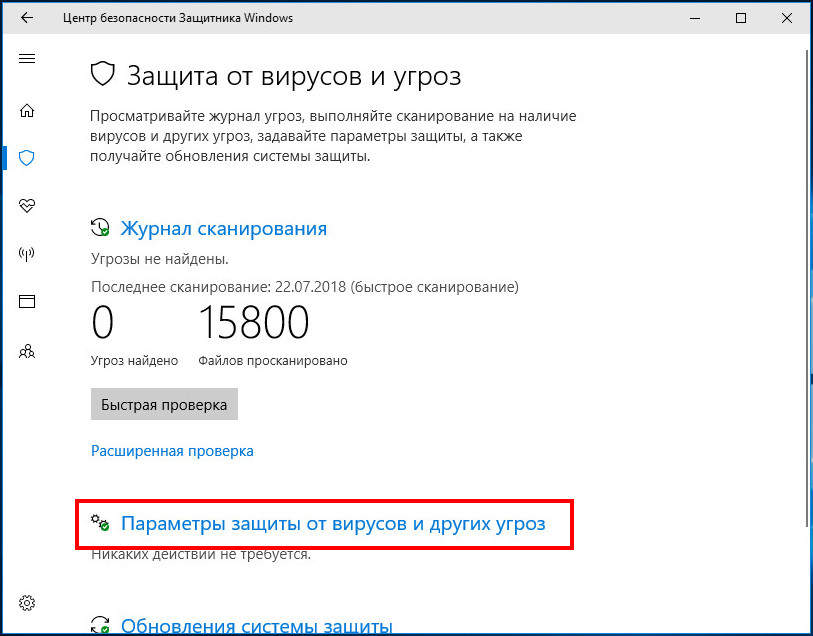Open the Home section in the sidebar
The width and height of the screenshot is (813, 636).
coord(27,110)
